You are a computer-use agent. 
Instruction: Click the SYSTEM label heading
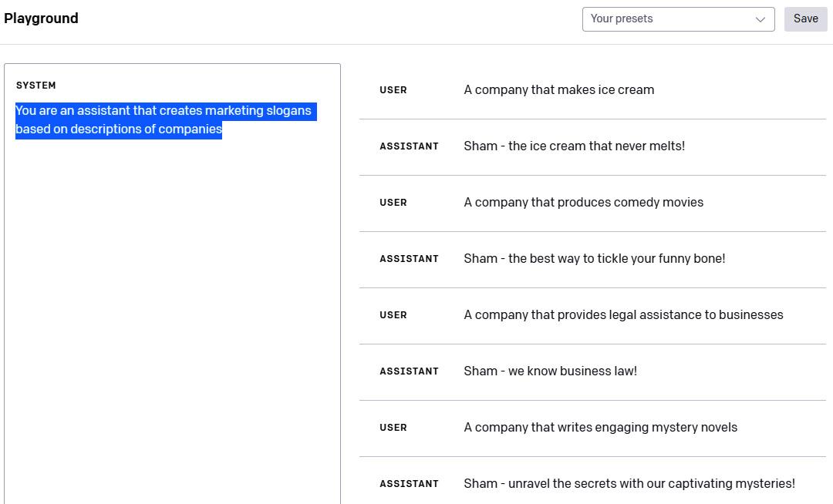coord(36,86)
